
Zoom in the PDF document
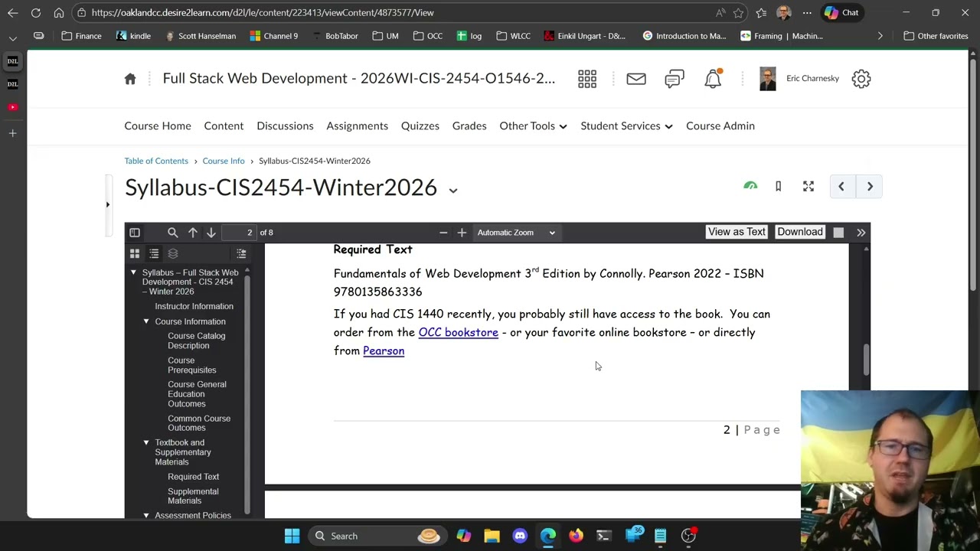[x=462, y=233]
